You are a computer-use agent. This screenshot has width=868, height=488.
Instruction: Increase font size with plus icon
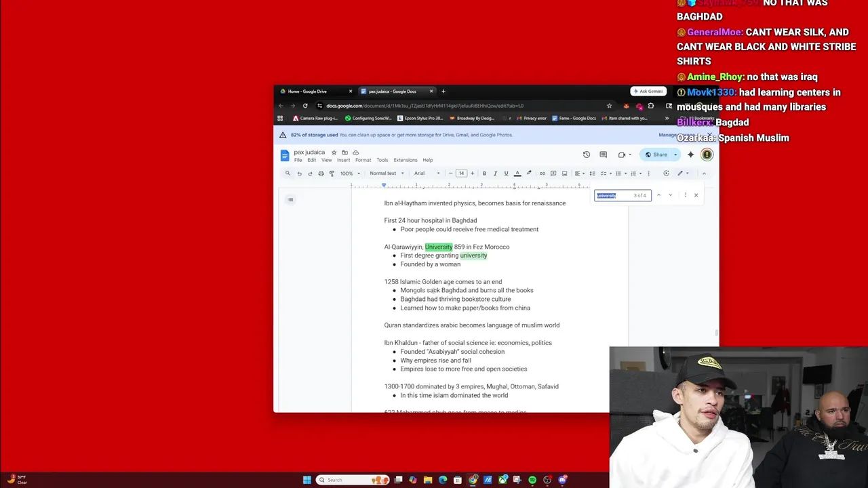(472, 174)
